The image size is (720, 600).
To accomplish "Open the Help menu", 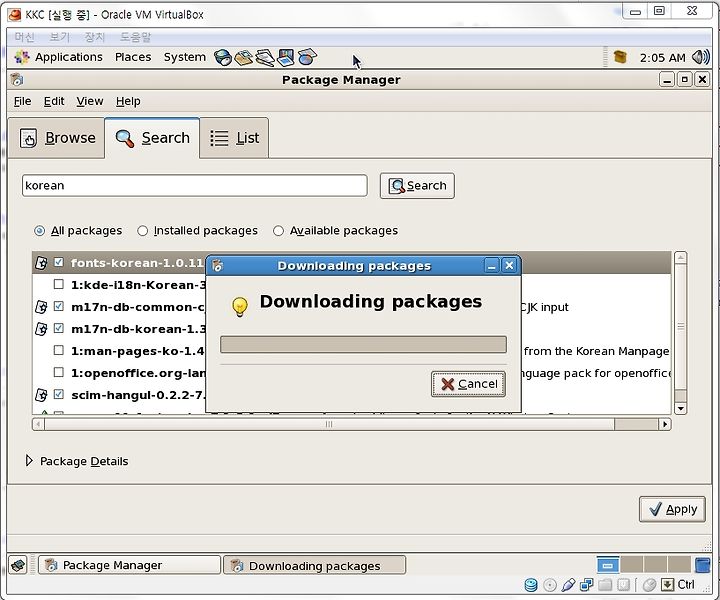I will click(128, 101).
